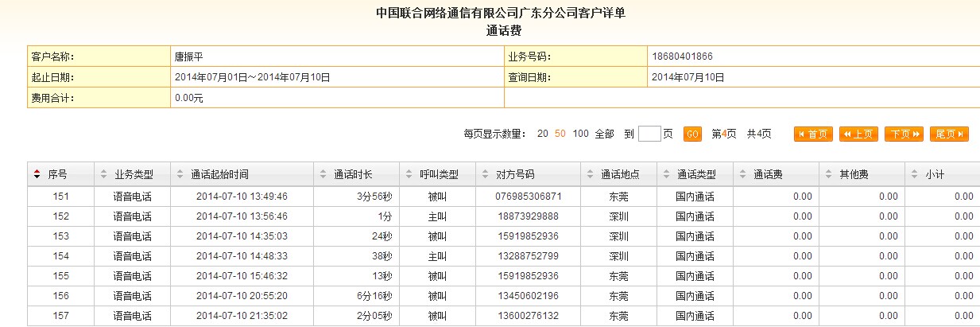The width and height of the screenshot is (980, 327).
Task: Click business number 18680401866
Action: tap(682, 56)
